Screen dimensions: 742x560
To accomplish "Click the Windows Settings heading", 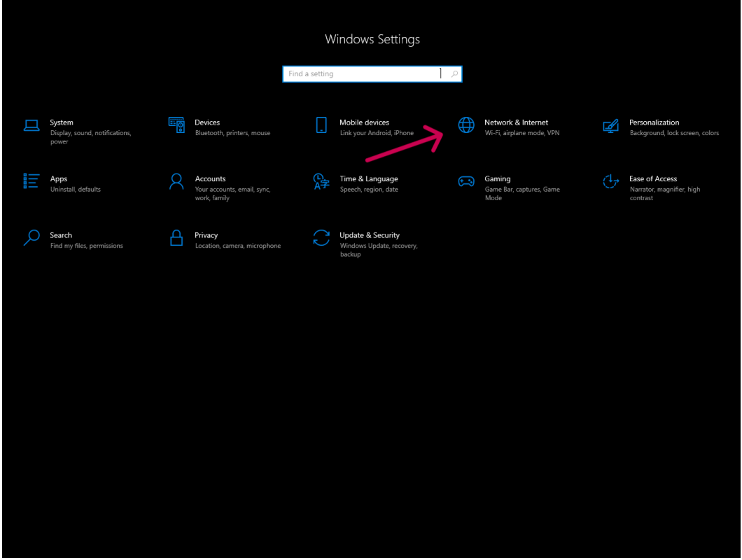I will pos(372,39).
